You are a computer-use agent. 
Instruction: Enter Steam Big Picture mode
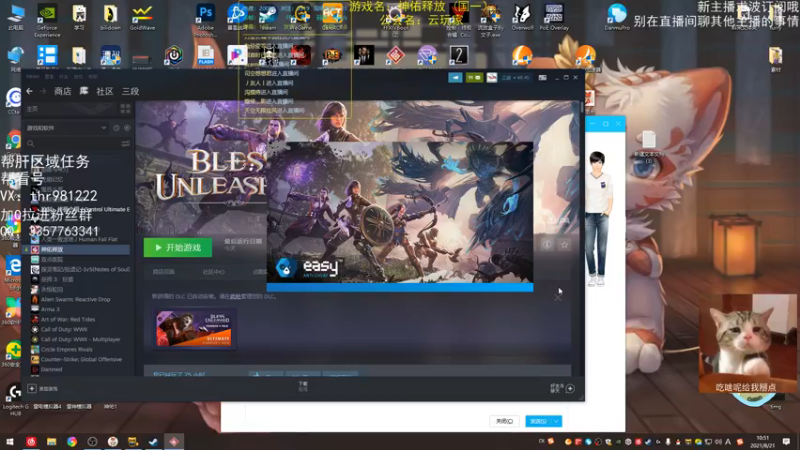[x=542, y=78]
